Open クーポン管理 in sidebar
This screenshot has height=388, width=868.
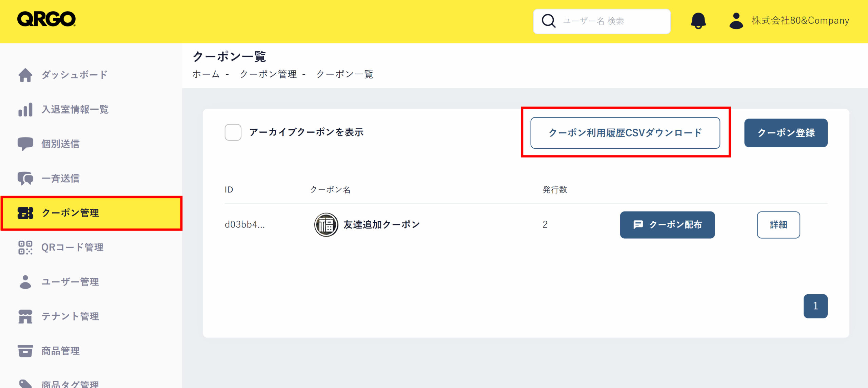coord(70,213)
